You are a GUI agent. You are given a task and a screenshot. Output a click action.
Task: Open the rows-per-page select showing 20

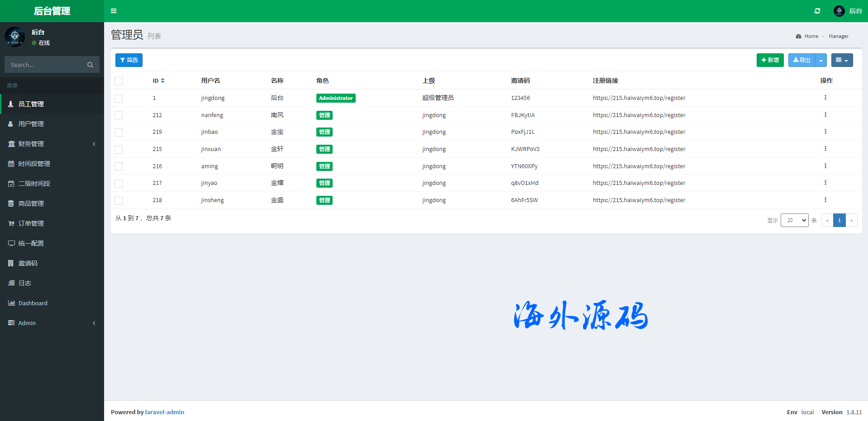click(x=794, y=220)
